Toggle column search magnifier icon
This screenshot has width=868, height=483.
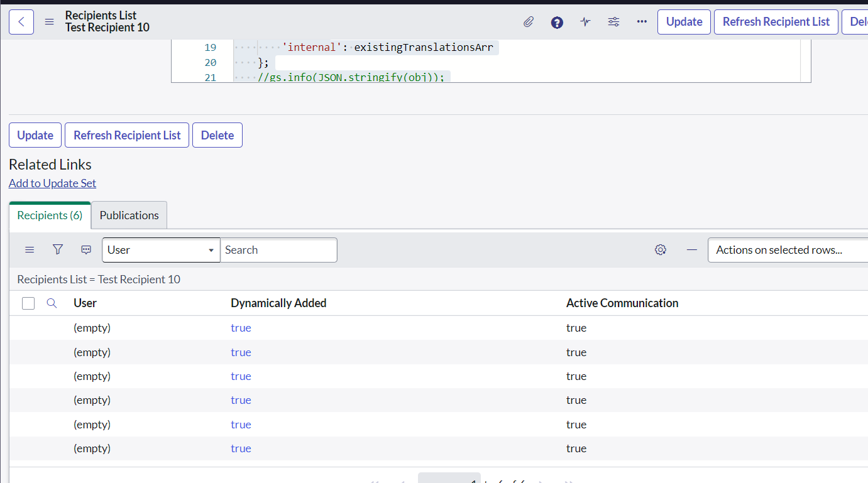pyautogui.click(x=52, y=303)
